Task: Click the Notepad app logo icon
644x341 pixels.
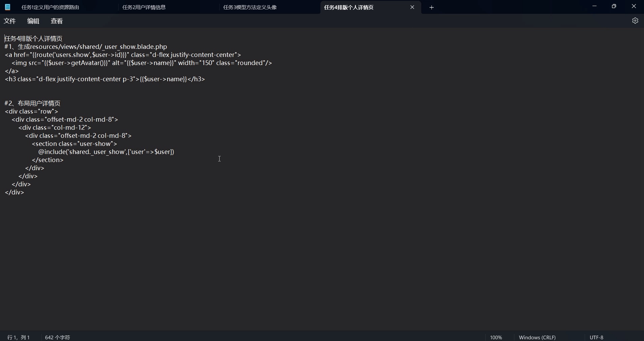Action: point(7,7)
